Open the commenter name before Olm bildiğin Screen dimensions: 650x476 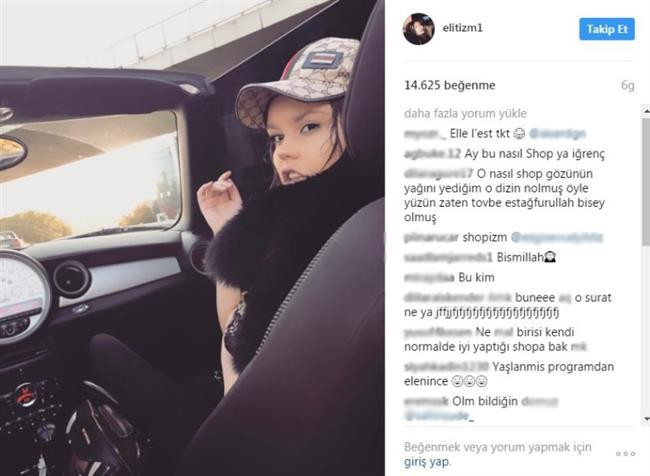pos(426,401)
